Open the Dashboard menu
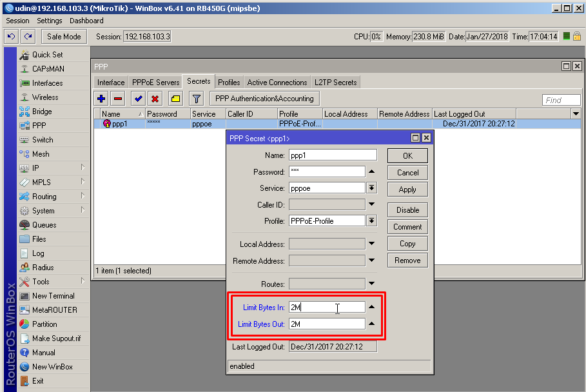The height and width of the screenshot is (392, 586). 86,21
